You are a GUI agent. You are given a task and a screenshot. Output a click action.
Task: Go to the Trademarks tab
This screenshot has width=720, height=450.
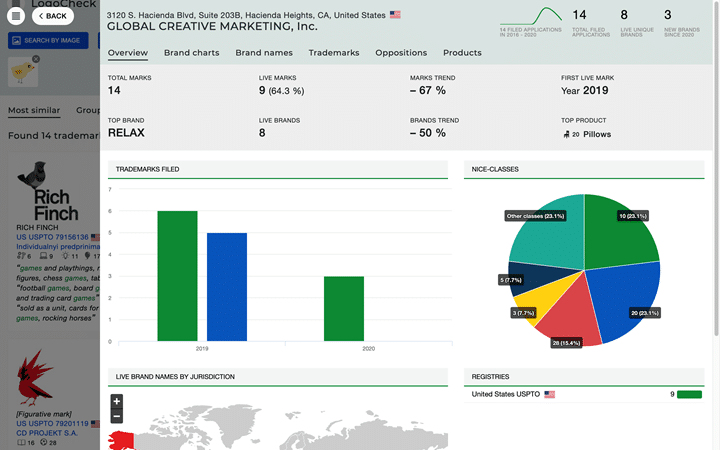334,53
